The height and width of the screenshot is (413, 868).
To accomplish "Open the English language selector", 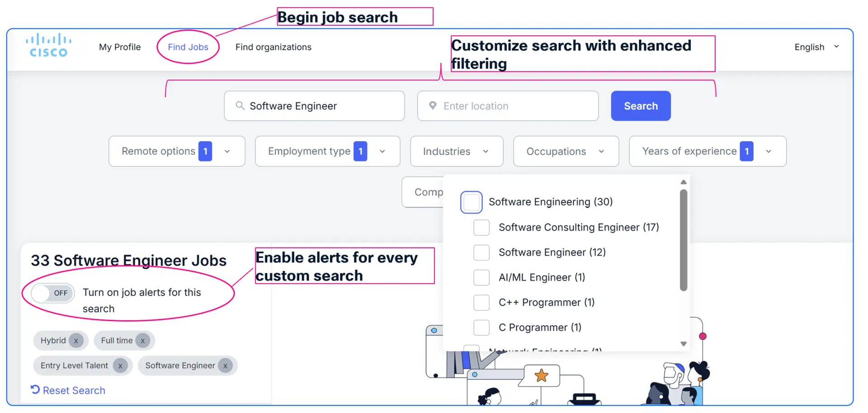I will [816, 47].
